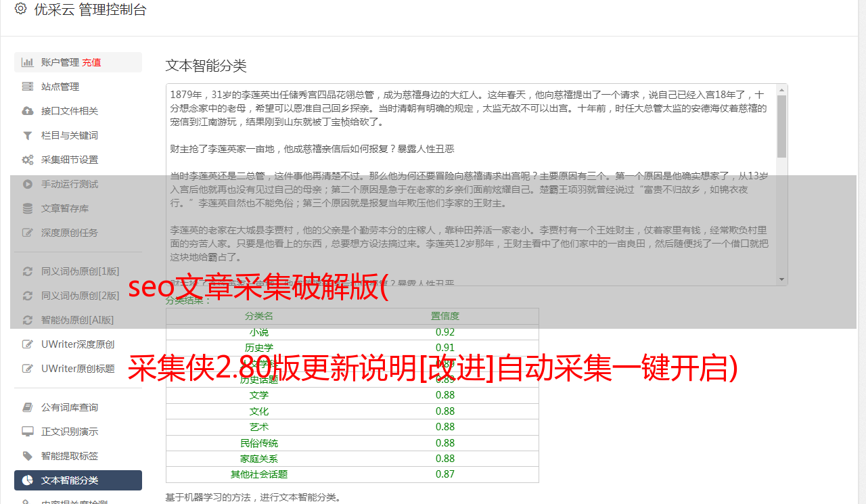Click the text area scrollbar down arrow
866x504 pixels.
coord(782,279)
